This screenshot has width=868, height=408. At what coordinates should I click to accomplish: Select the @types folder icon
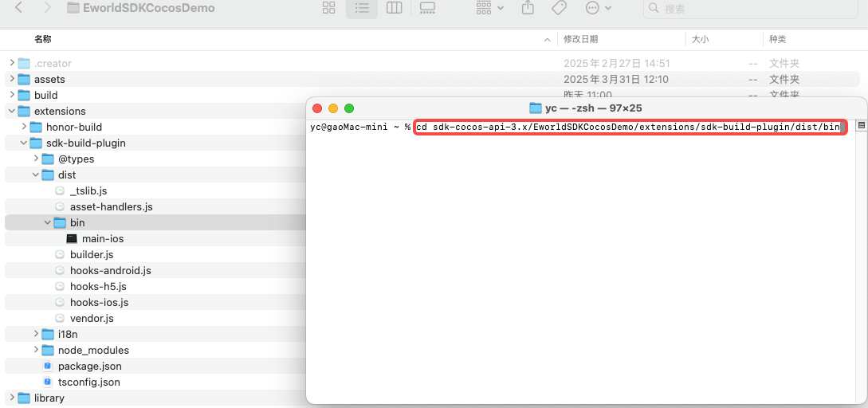48,159
